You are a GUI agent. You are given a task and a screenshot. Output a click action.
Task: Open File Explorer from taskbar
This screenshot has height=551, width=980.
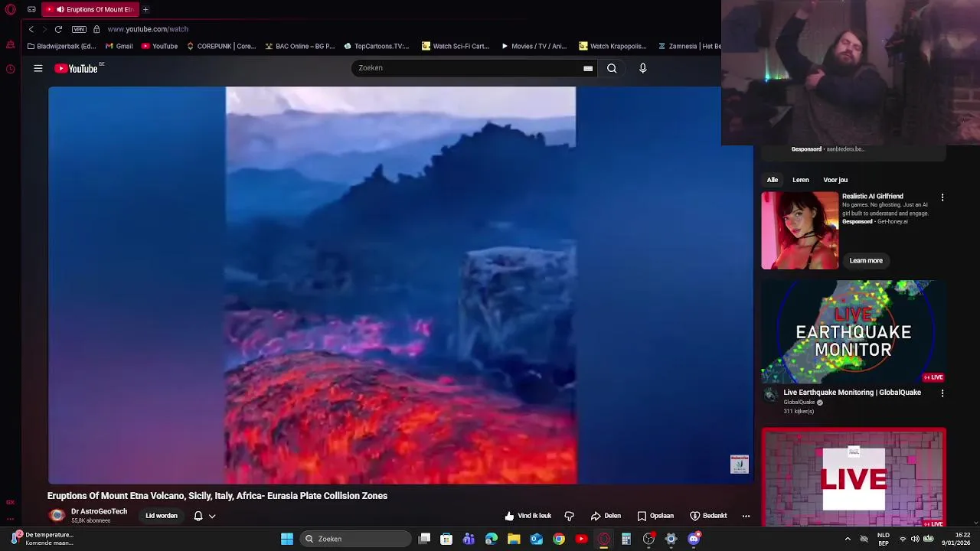click(x=514, y=539)
